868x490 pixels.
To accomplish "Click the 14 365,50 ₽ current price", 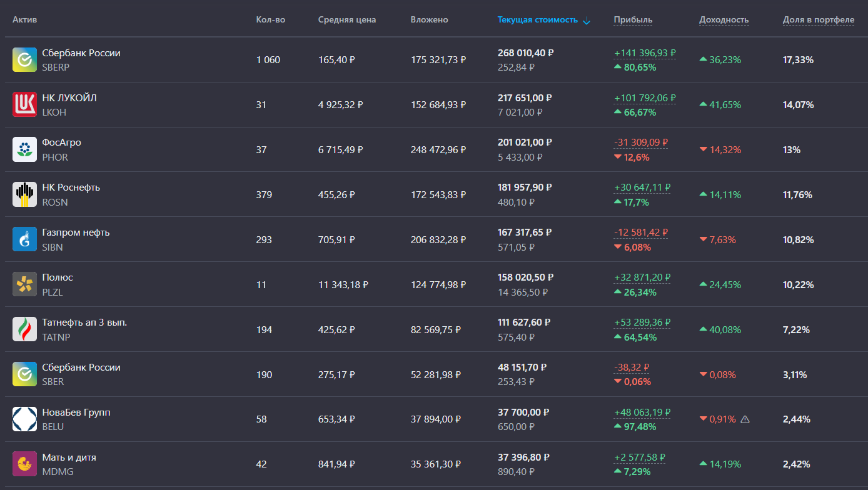I will coord(523,292).
